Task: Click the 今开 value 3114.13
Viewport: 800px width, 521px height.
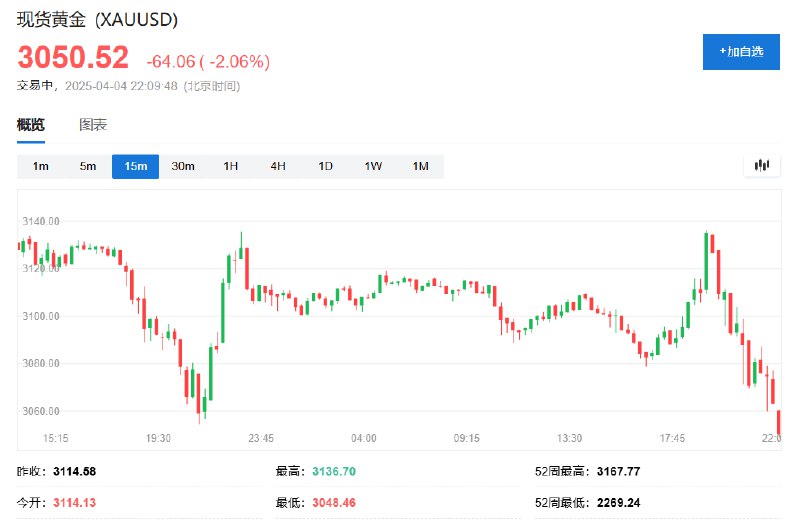Action: coord(74,503)
